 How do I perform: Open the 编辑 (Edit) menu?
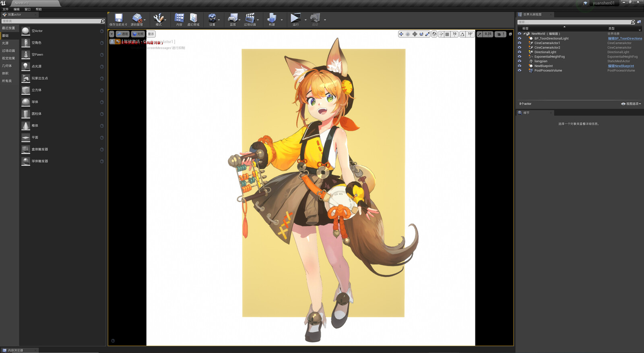pos(17,9)
